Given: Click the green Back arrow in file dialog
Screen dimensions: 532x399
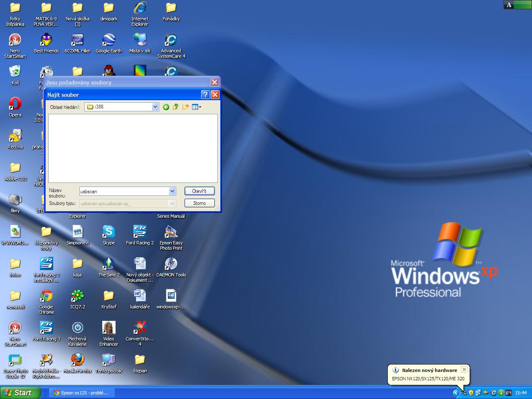Looking at the screenshot, I should click(166, 107).
